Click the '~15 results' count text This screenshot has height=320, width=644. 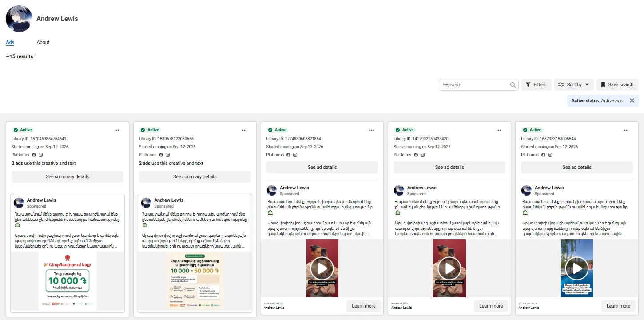tap(20, 56)
